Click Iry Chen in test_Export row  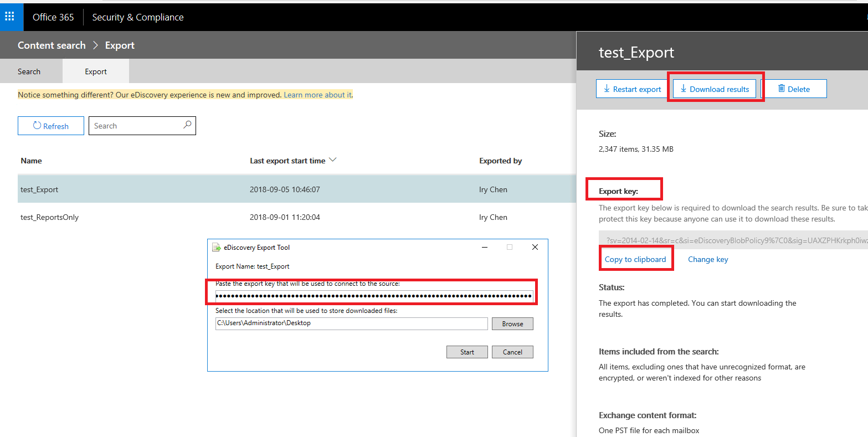tap(493, 189)
